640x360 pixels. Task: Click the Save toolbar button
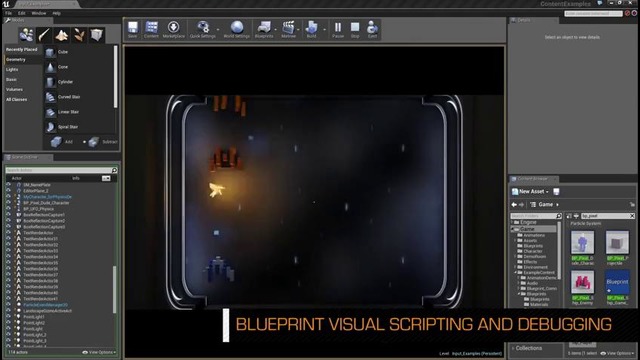133,29
